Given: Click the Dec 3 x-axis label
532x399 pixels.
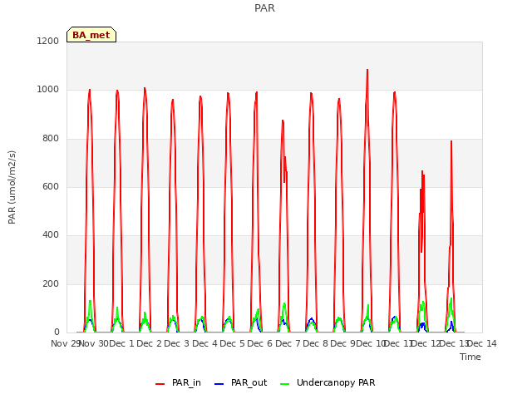Looking at the screenshot, I should point(177,343).
